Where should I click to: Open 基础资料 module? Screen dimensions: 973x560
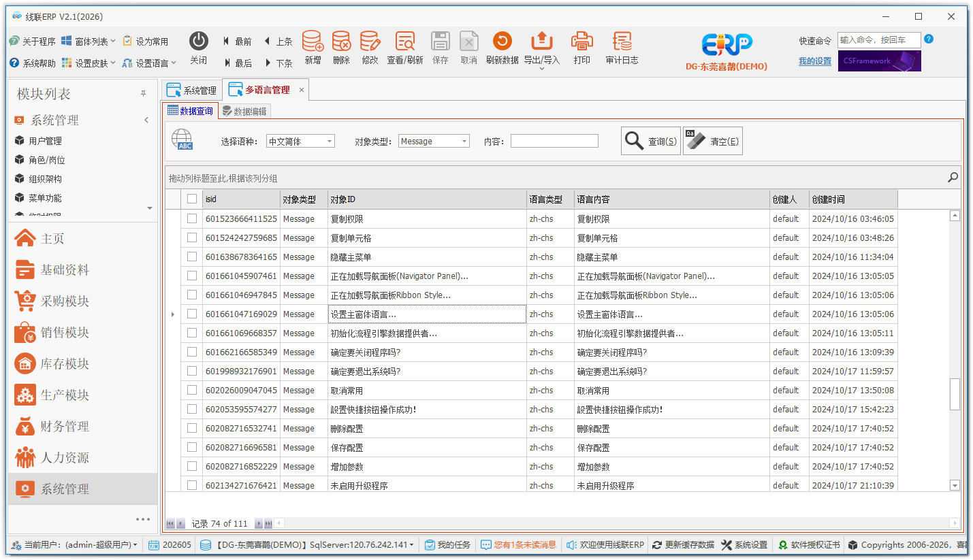point(82,269)
